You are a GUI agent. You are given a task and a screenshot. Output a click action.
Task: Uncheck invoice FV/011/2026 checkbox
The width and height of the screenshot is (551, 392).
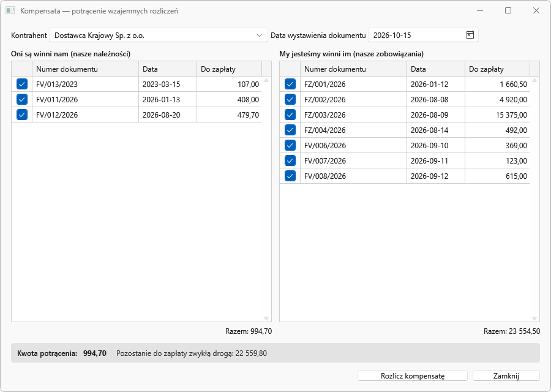coord(22,99)
